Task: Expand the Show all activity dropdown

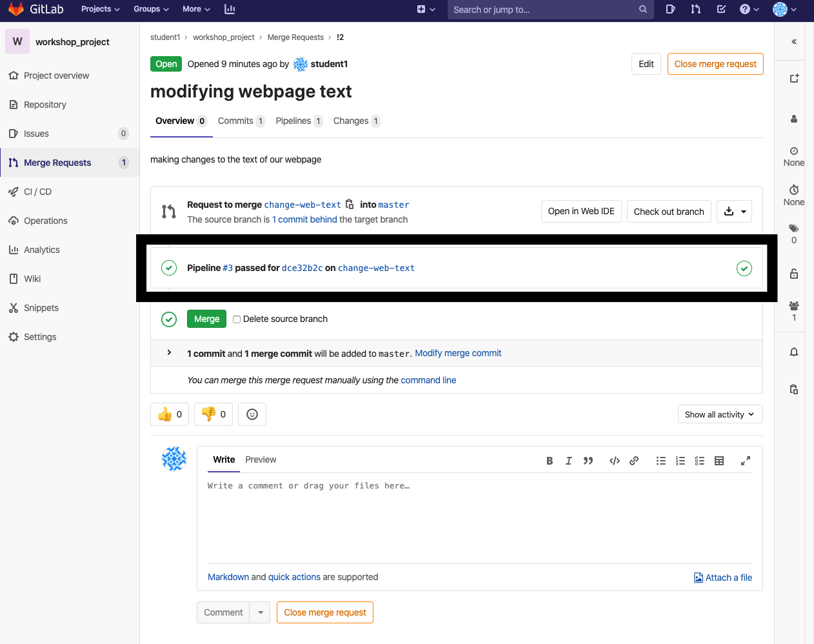Action: click(720, 414)
